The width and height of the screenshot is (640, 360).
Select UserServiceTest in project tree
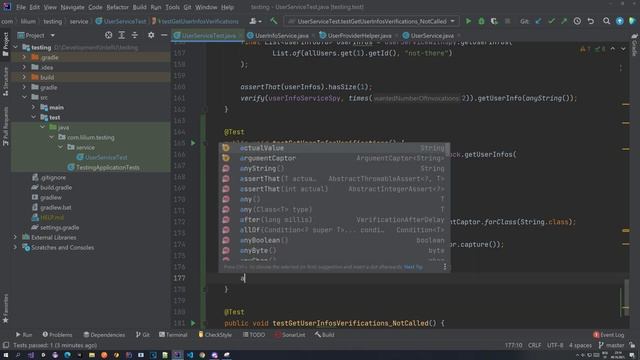tap(106, 157)
